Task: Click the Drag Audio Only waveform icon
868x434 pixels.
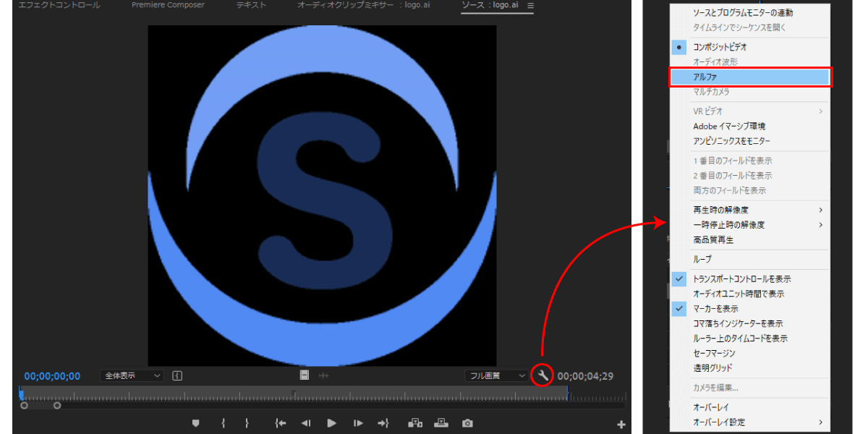Action: click(x=324, y=375)
